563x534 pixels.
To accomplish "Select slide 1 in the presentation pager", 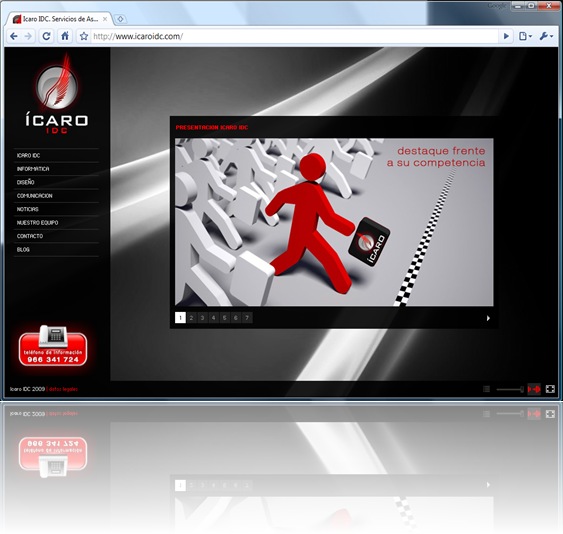I will pos(180,317).
